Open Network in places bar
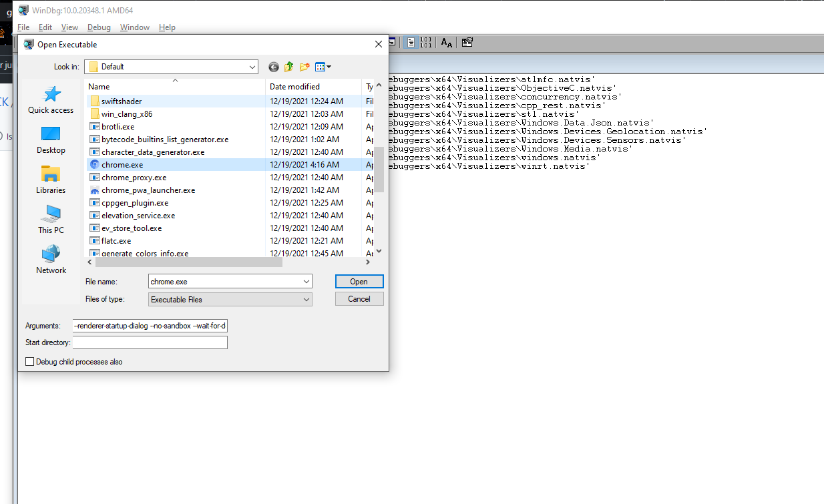 tap(51, 260)
